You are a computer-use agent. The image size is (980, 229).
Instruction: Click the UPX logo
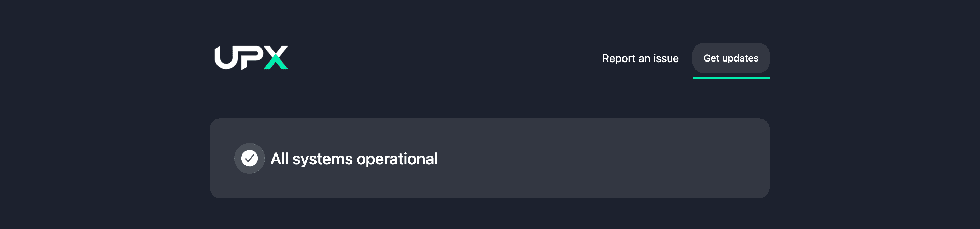[x=251, y=58]
